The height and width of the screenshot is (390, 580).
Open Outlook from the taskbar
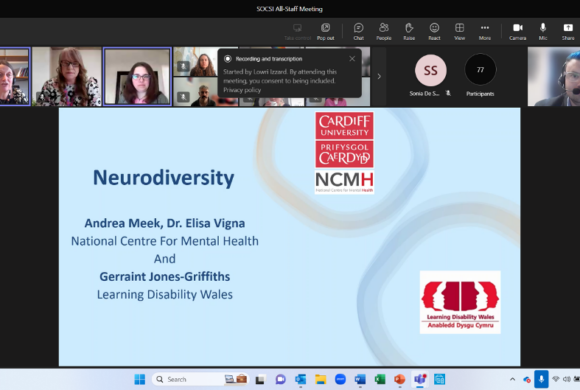click(x=300, y=379)
